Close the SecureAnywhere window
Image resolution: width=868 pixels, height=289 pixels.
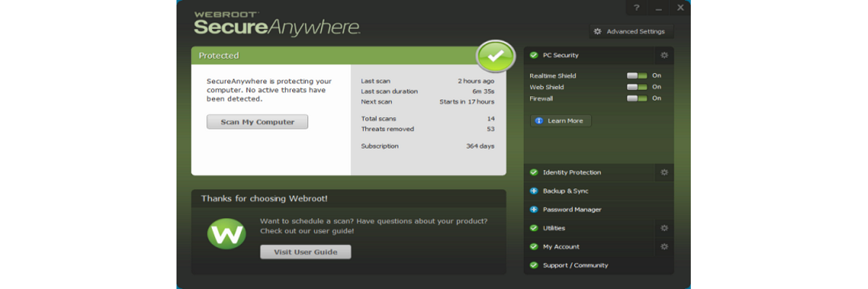coord(680,7)
